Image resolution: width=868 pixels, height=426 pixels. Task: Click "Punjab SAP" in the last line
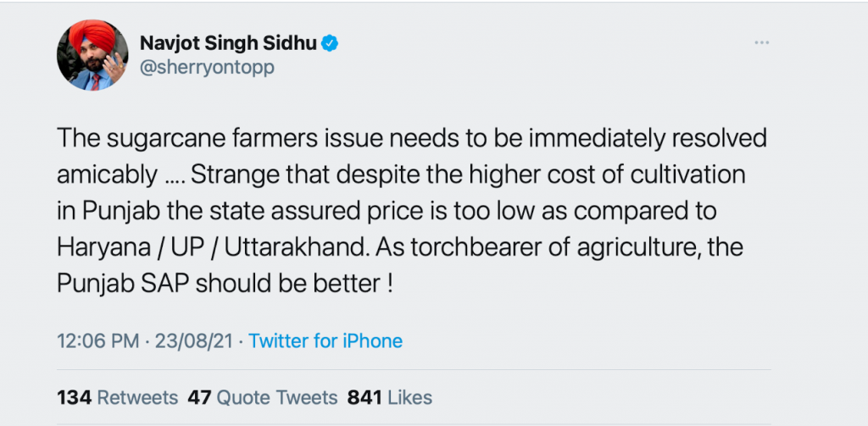click(x=124, y=283)
